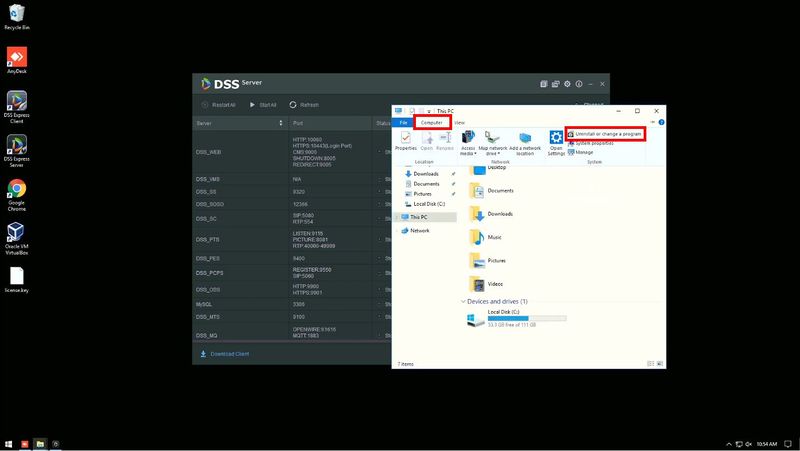Select Local Disk (C:) in navigation pane
The image size is (800, 451).
tap(429, 204)
